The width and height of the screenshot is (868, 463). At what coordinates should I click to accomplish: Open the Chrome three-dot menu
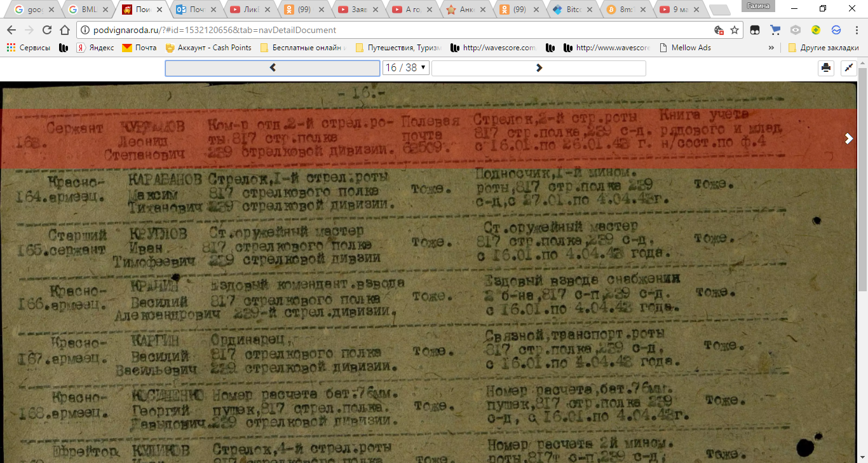(x=856, y=30)
